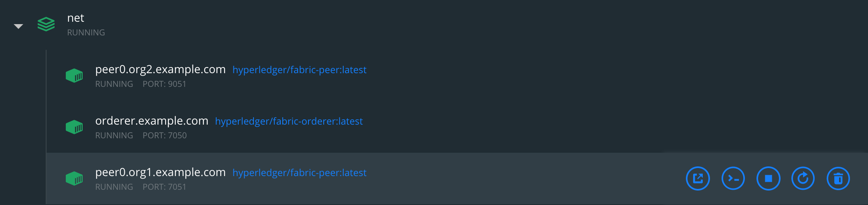Click PORT: 7051 of peer0.org1

coord(164,187)
